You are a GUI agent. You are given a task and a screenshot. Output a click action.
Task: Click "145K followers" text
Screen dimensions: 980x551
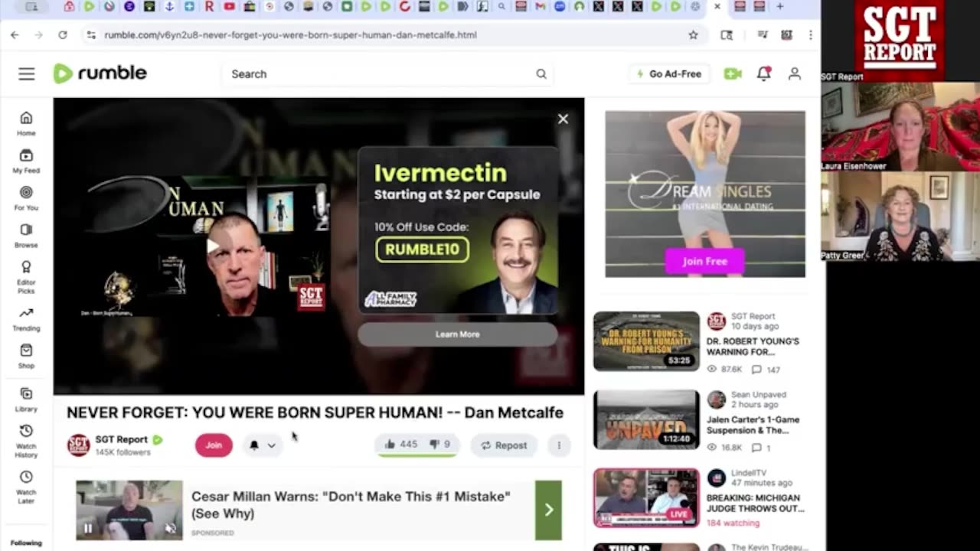[x=122, y=452]
